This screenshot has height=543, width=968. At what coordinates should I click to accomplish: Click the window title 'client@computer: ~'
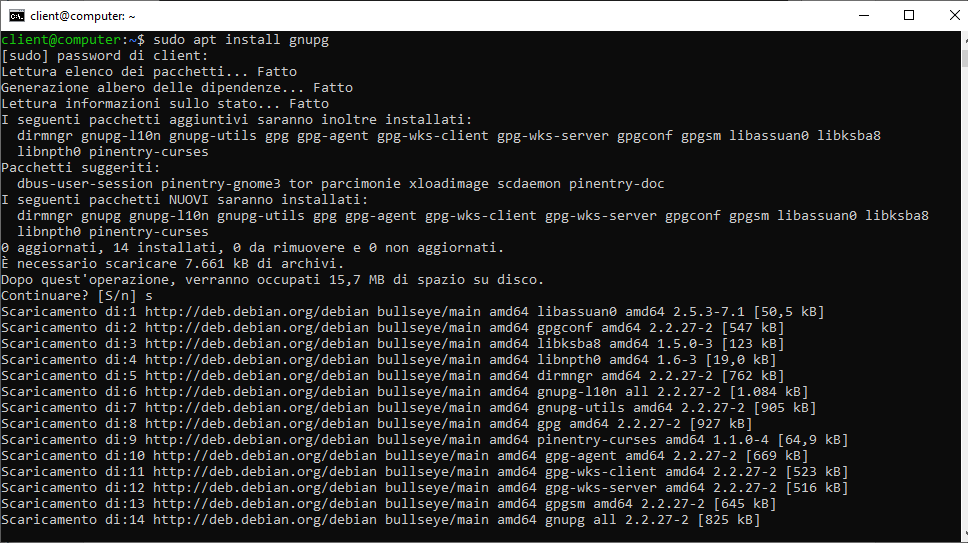click(x=83, y=16)
